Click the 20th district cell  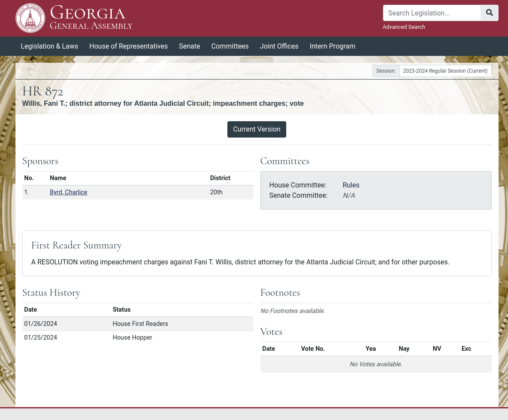point(216,192)
